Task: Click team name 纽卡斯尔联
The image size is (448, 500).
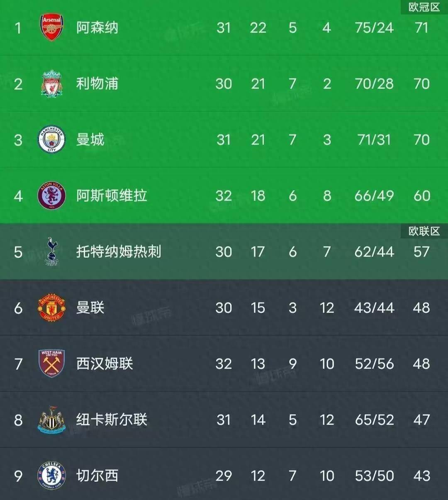Action: pos(112,420)
